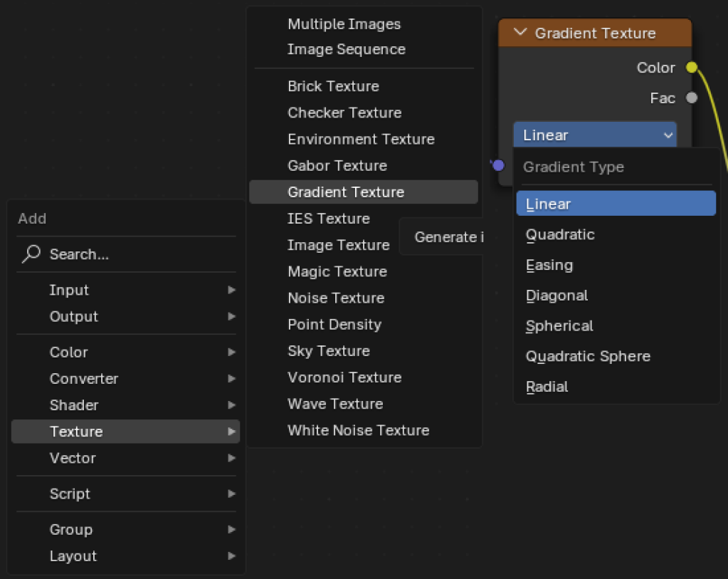728x579 pixels.
Task: Click the purple Vector input socket
Action: (x=498, y=165)
